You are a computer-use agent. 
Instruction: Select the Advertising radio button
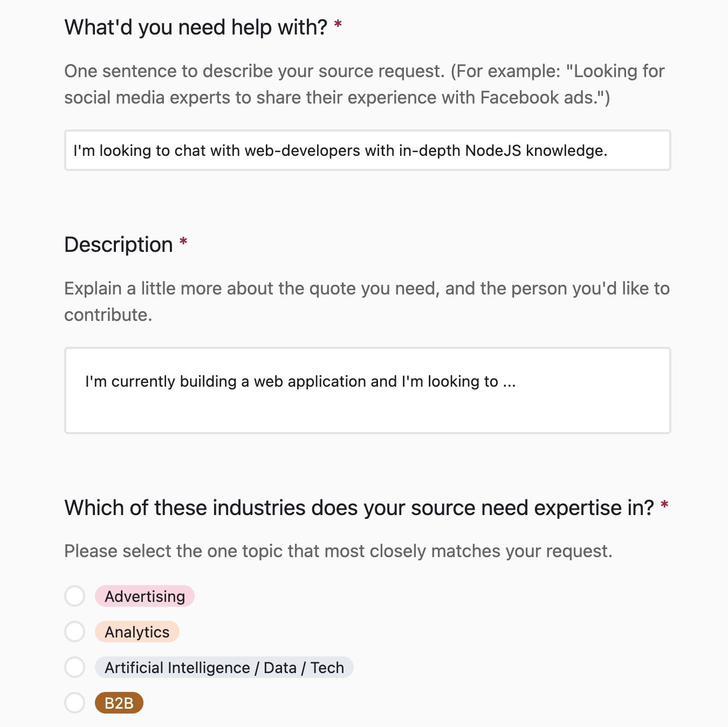74,596
